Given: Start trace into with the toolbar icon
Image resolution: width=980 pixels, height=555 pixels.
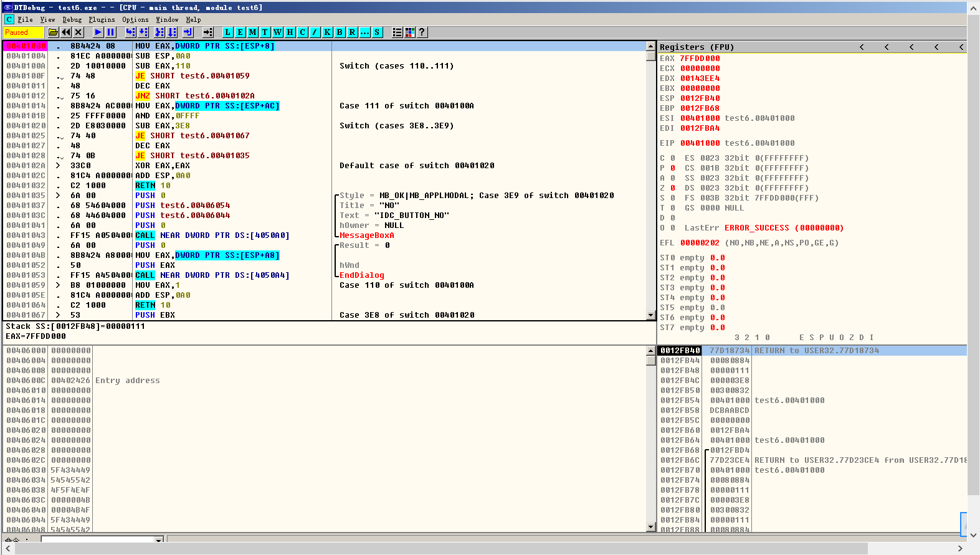Looking at the screenshot, I should coord(159,32).
